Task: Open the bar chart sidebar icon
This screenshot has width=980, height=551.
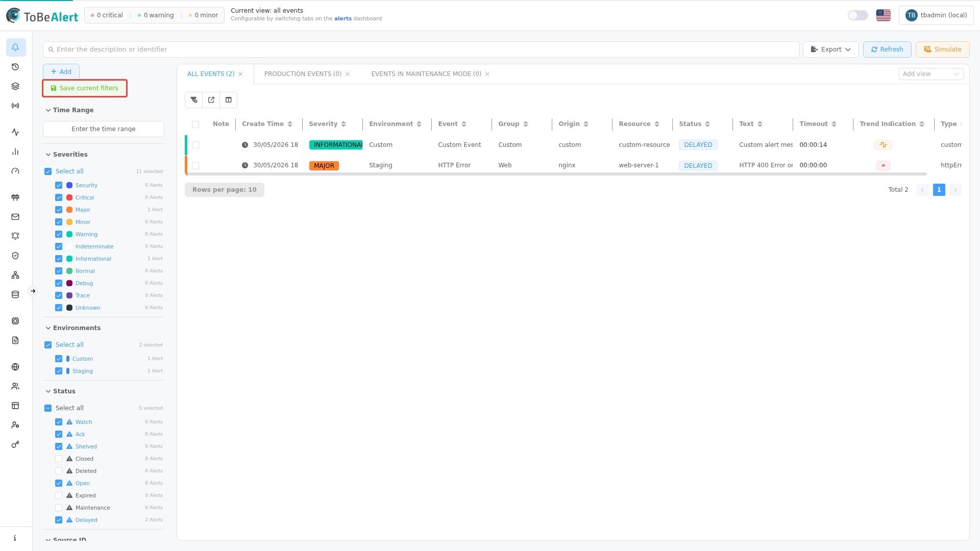Action: (15, 152)
